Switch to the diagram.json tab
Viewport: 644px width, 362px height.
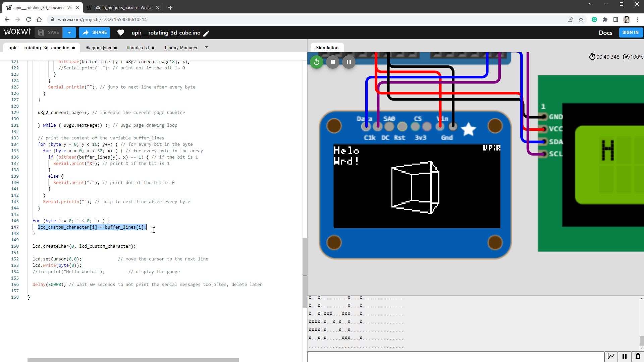(x=98, y=48)
